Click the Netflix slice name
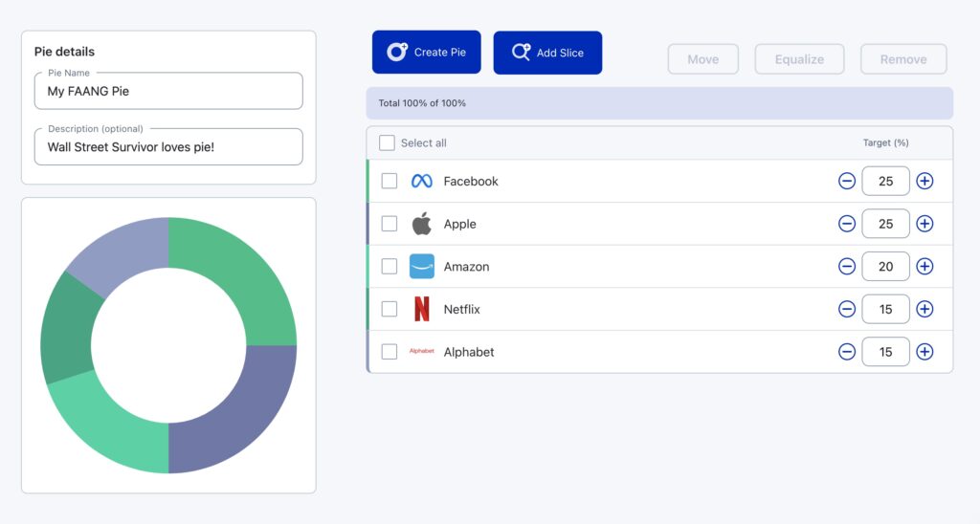Screen dimensions: 980x524 point(462,309)
